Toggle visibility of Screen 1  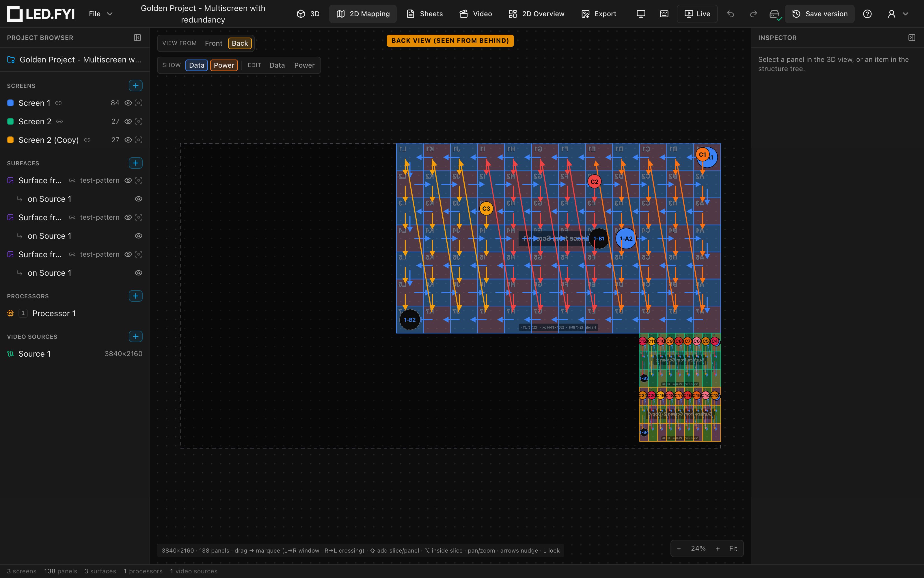point(128,103)
